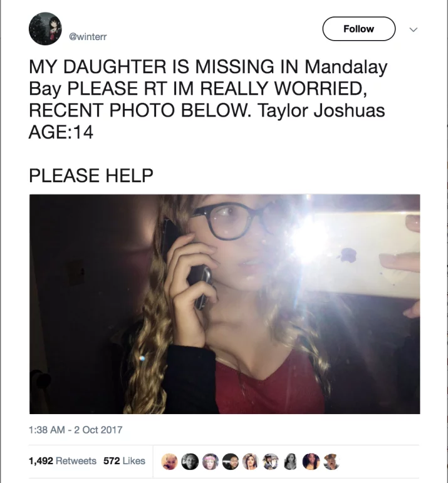This screenshot has height=483, width=448.
Task: Open the third liker's flower-crown avatar
Action: click(210, 462)
